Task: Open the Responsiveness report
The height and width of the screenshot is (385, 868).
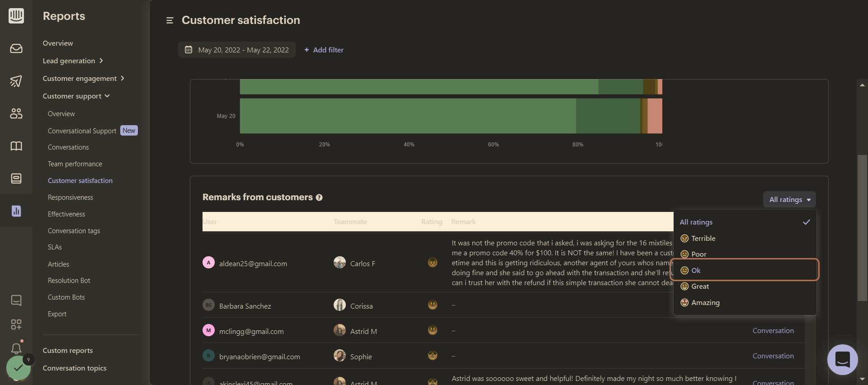Action: click(71, 197)
